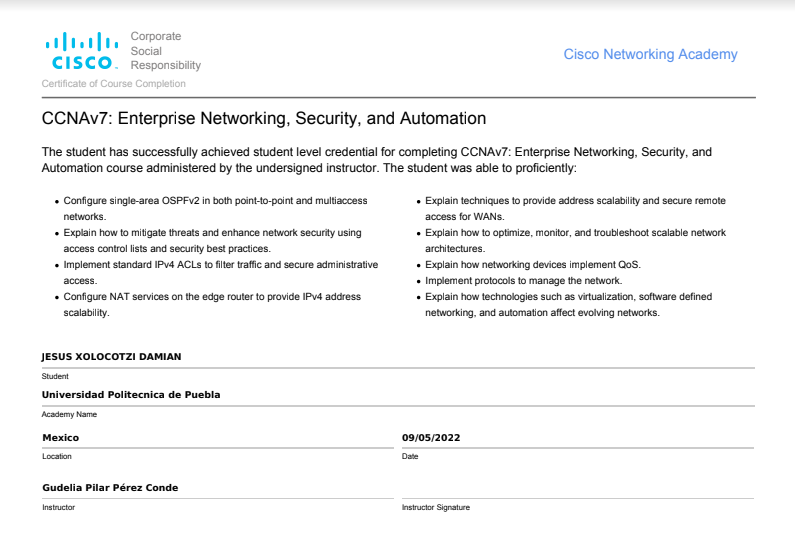795x559 pixels.
Task: Click the Cisco Networking Academy heading
Action: pos(651,54)
